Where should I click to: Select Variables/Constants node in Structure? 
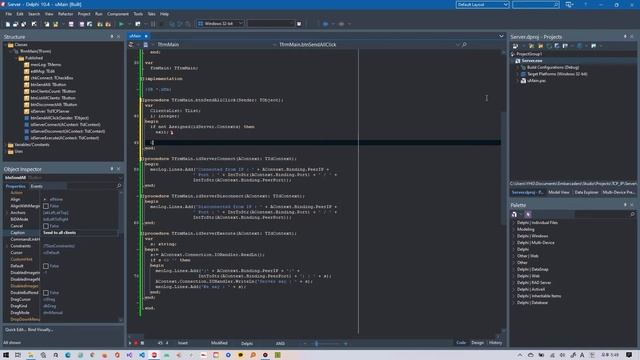pos(32,145)
